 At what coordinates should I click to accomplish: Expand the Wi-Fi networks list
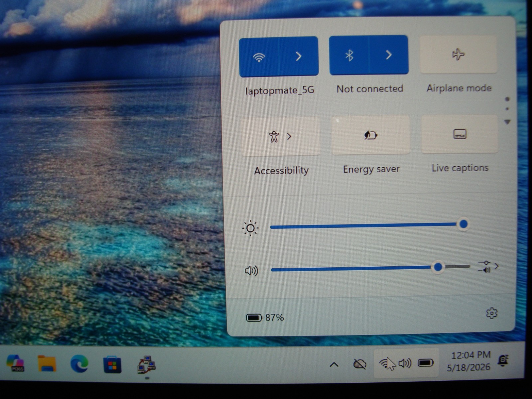[299, 56]
